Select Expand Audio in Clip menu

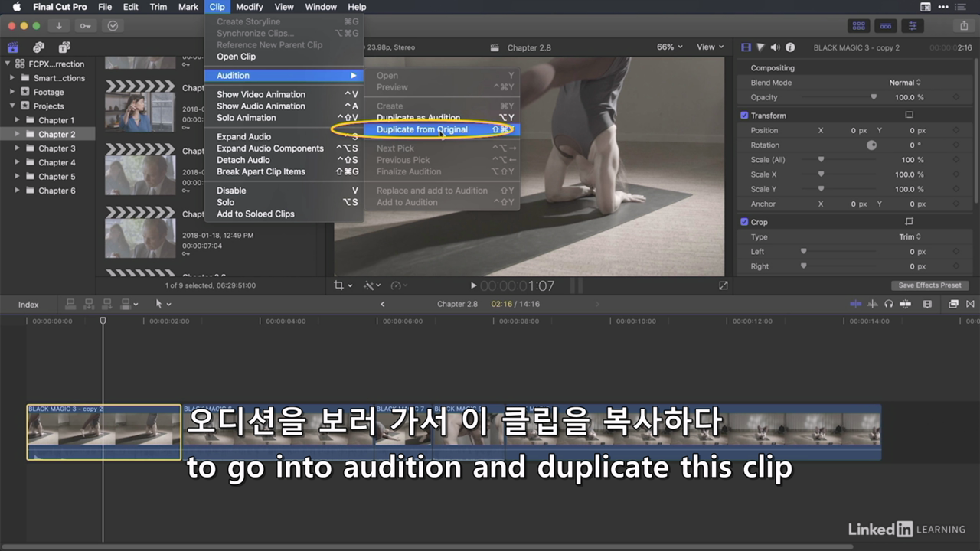tap(284, 137)
